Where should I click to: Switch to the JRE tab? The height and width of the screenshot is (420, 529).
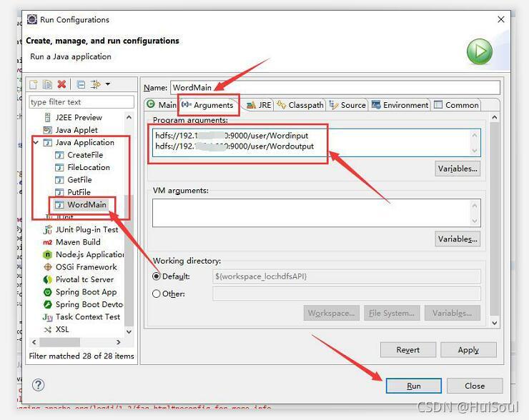(x=259, y=105)
